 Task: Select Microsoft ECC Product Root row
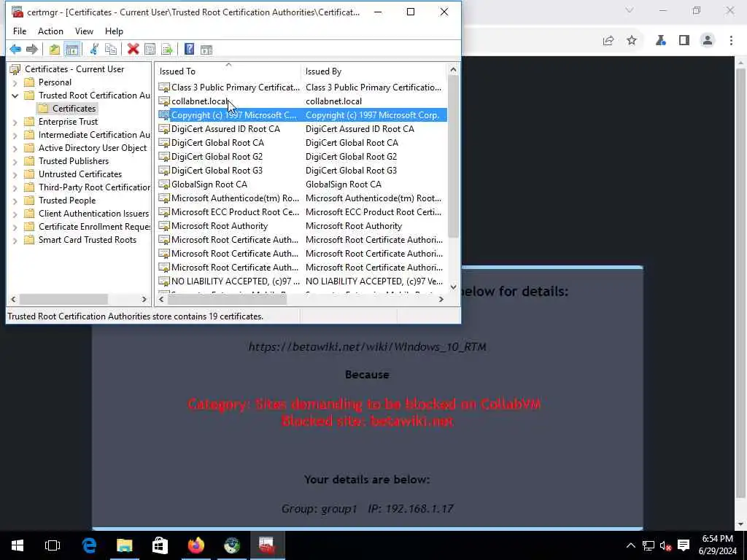302,211
